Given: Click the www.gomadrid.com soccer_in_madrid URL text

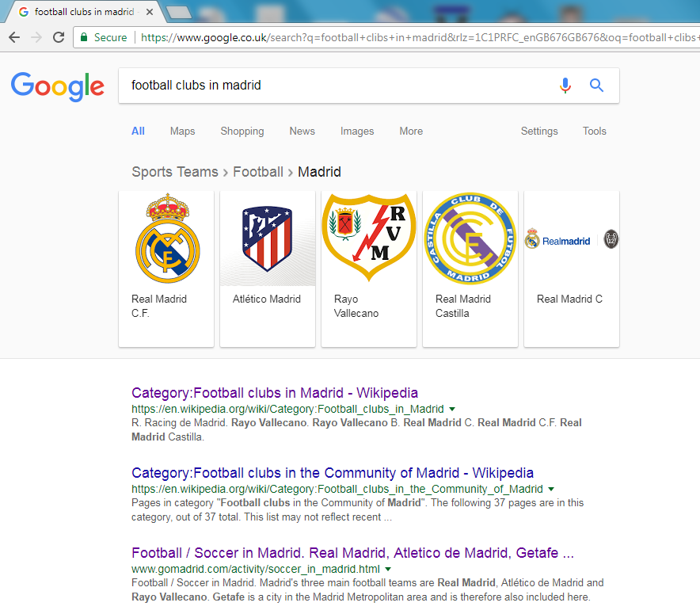Looking at the screenshot, I should coord(256,569).
